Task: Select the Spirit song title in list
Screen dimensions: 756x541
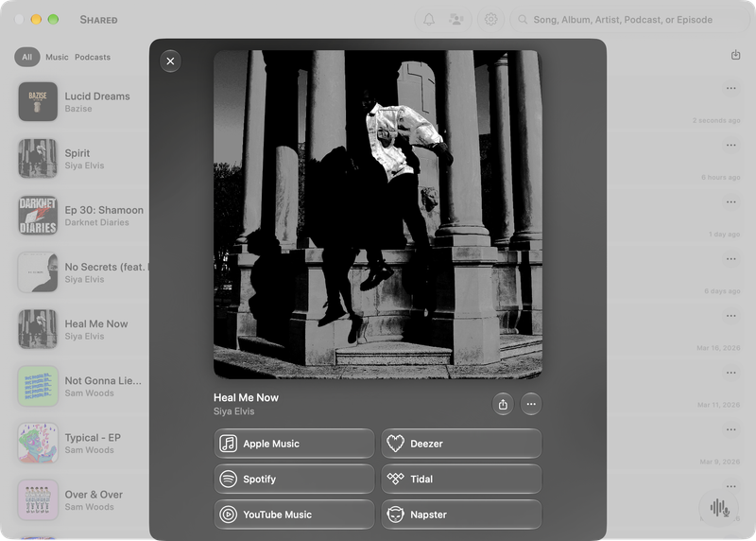Action: coord(77,153)
